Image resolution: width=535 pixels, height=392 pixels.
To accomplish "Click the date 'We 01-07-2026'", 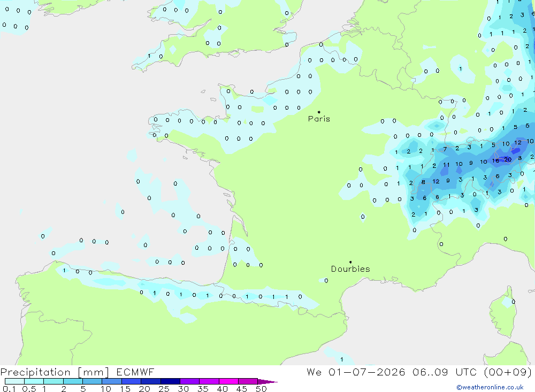I will (356, 372).
